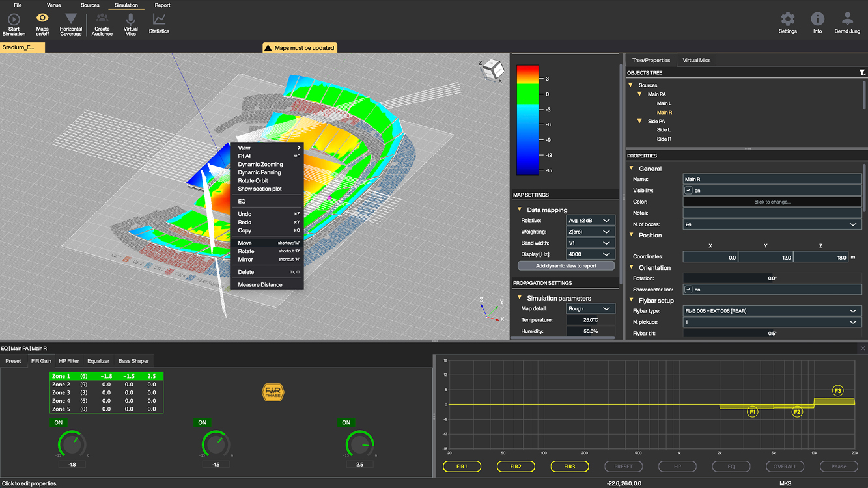Open the Statistics chart icon
Viewport: 868px width, 488px height.
click(159, 20)
